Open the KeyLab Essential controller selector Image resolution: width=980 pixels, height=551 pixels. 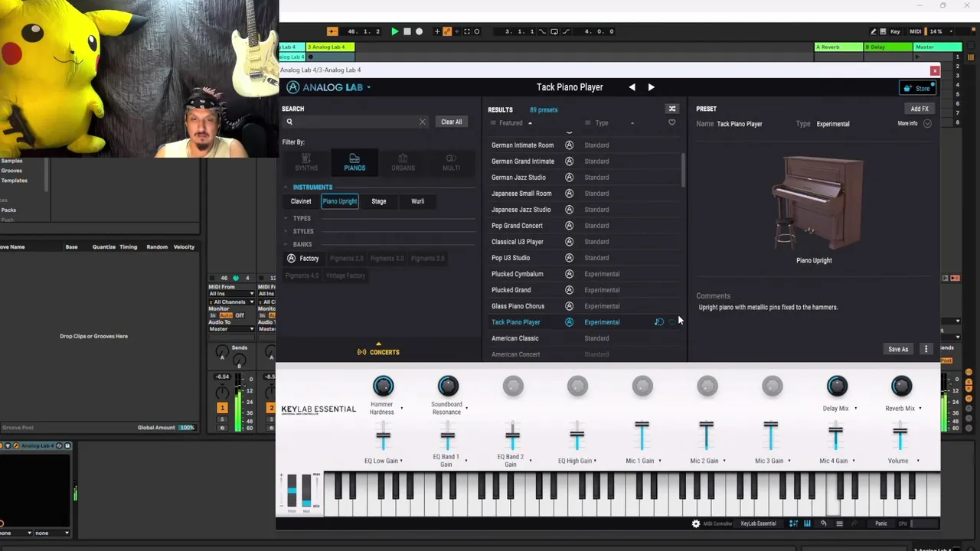pos(758,523)
